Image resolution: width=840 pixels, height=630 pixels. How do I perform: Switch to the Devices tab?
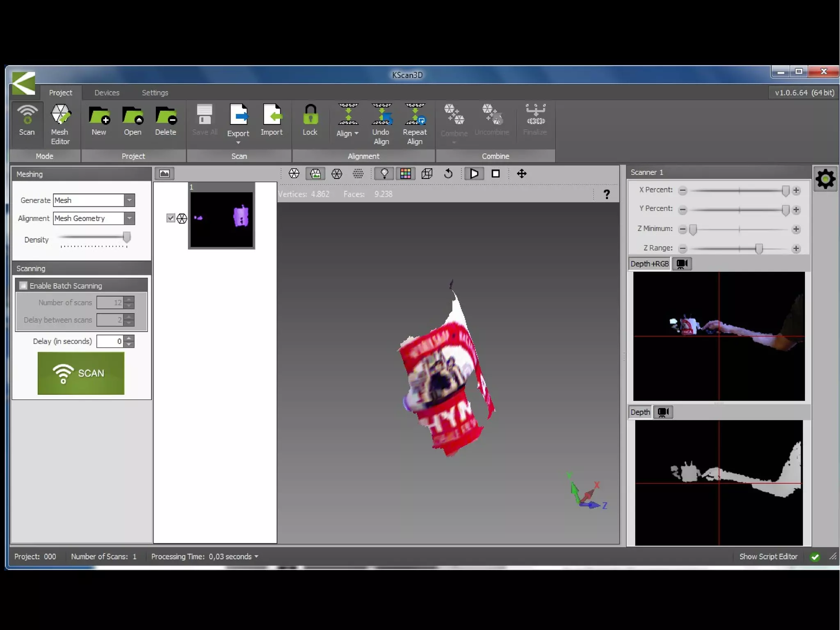click(x=107, y=93)
